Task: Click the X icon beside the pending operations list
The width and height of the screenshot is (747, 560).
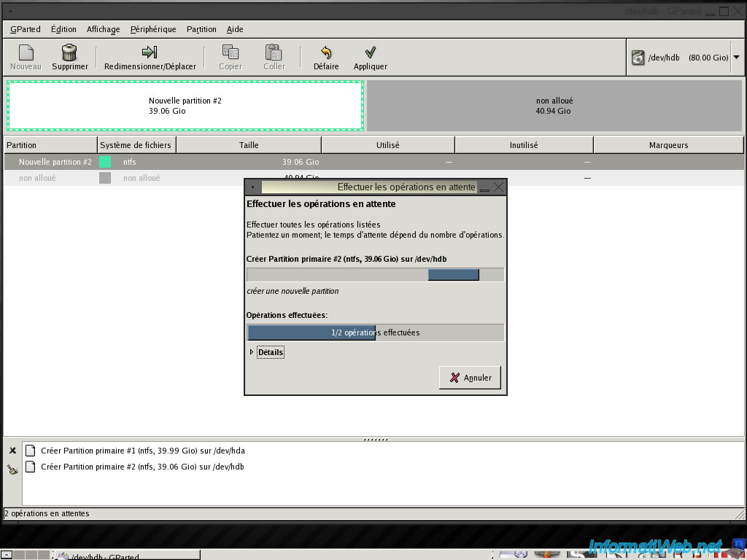Action: click(x=13, y=451)
